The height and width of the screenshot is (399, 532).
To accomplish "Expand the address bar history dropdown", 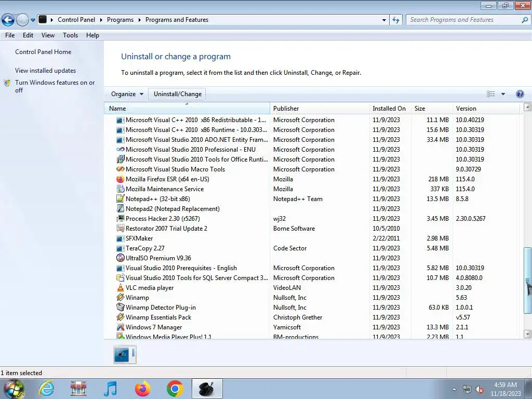I will point(384,20).
